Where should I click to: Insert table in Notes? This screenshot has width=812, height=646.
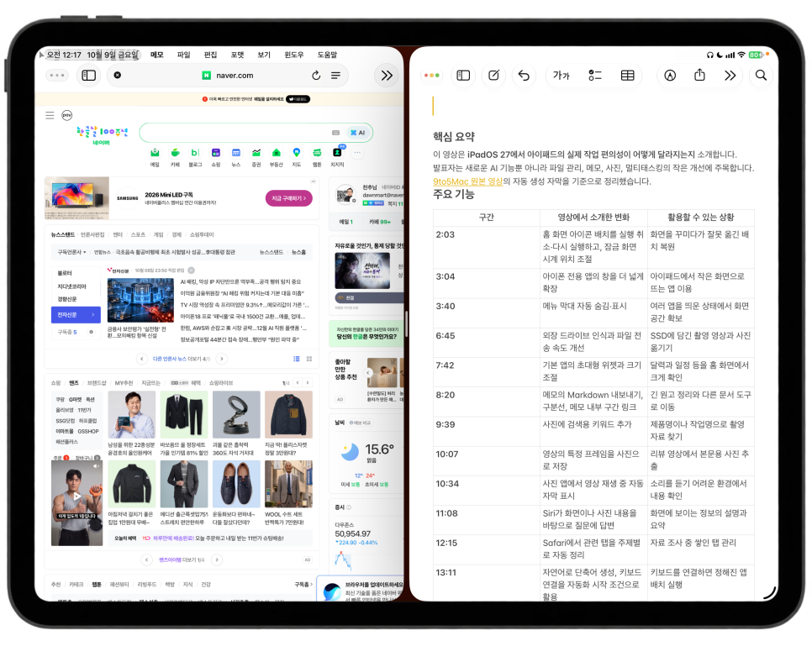pos(627,76)
